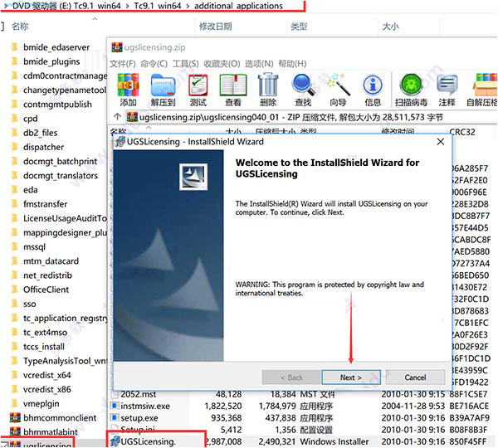Click the docmgt_translators folder icon
Screen dimensions: 498x448
(14, 176)
